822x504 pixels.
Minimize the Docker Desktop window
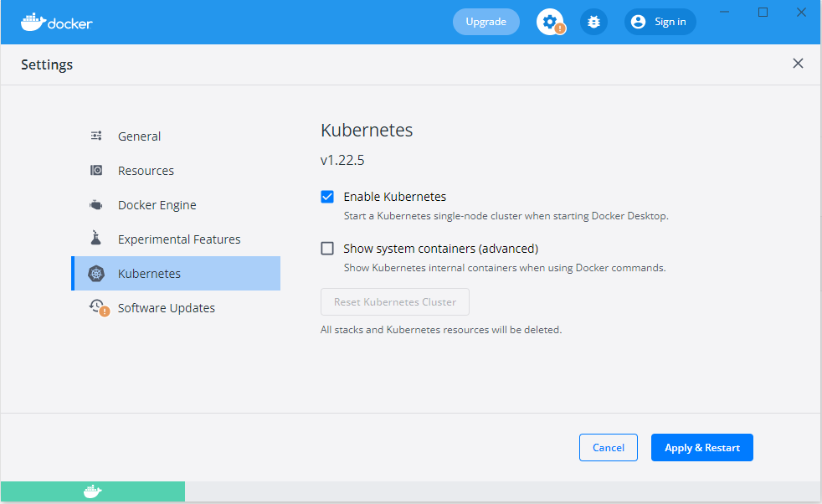[725, 12]
